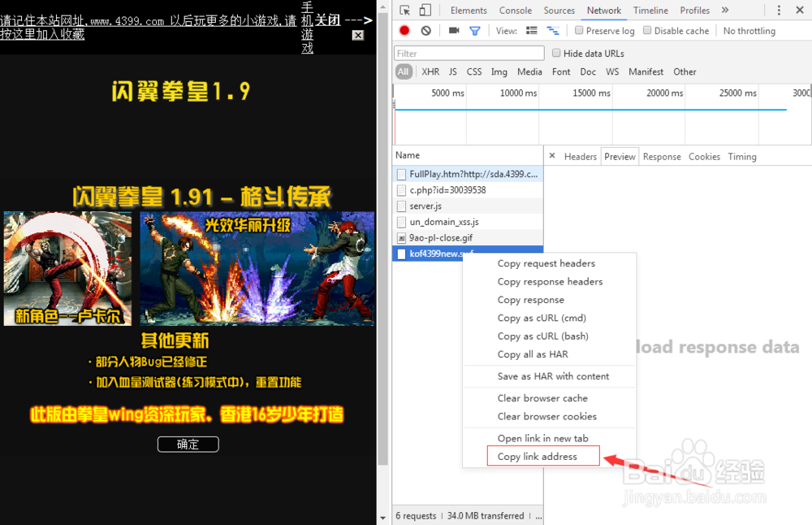Filter requests by Font
The height and width of the screenshot is (525, 812).
click(561, 72)
